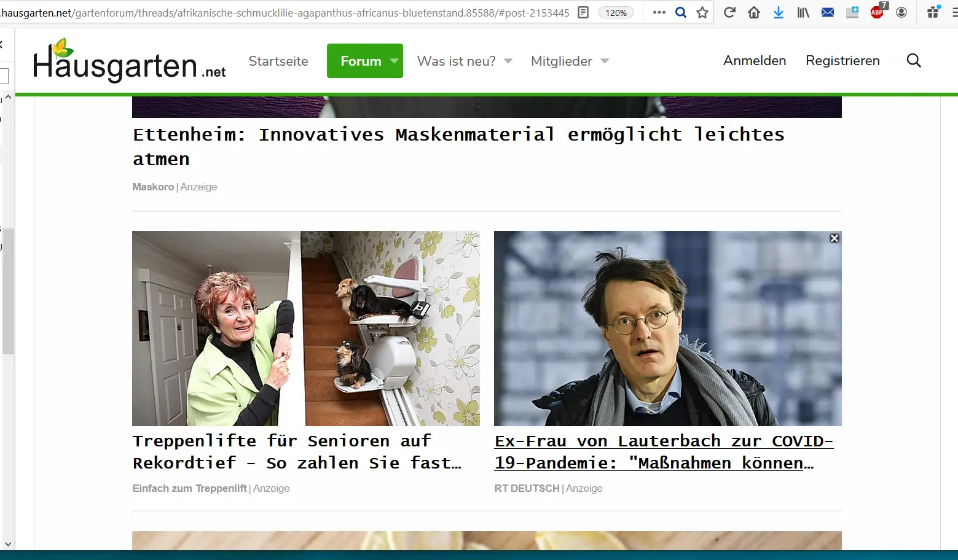The width and height of the screenshot is (958, 560).
Task: Open the Registrieren link
Action: tap(842, 60)
